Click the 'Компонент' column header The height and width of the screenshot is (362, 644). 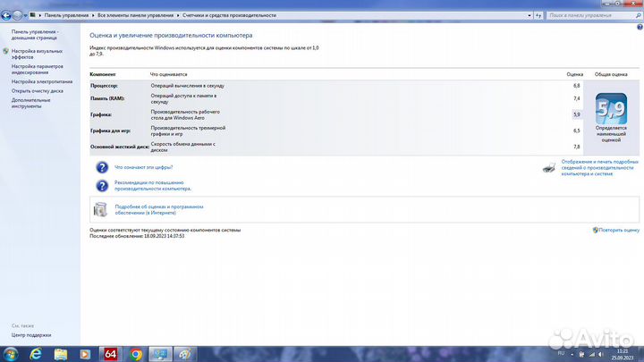103,74
